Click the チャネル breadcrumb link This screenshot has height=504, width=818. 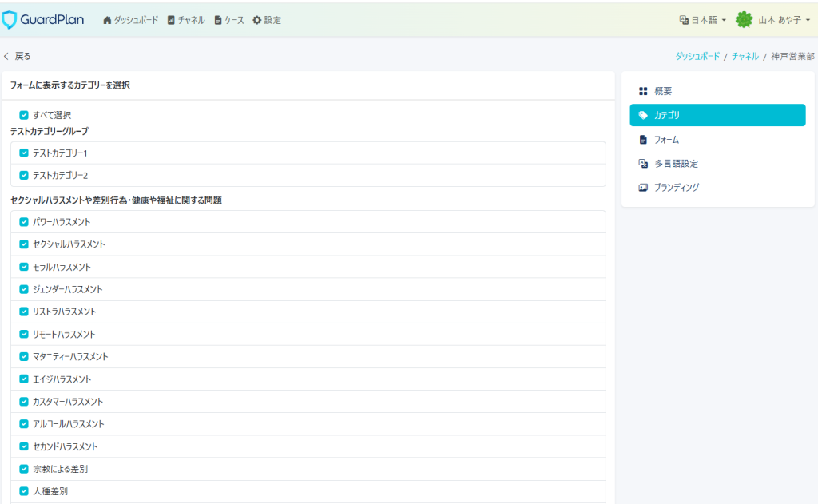pos(745,56)
